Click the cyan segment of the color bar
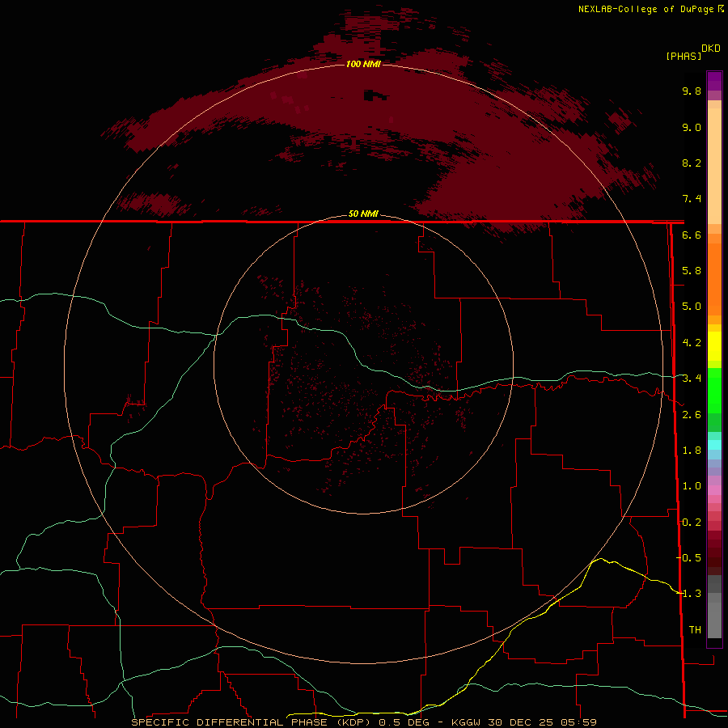This screenshot has width=728, height=728. click(x=714, y=445)
